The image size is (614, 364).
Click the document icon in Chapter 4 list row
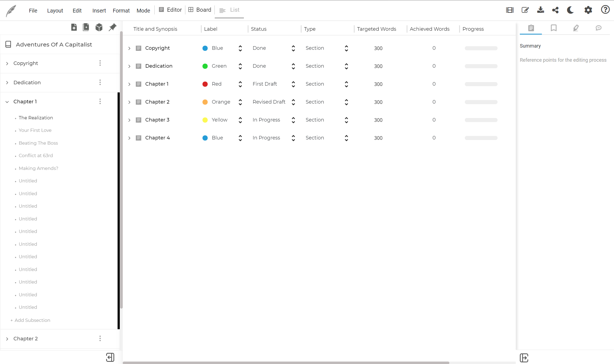coord(139,138)
